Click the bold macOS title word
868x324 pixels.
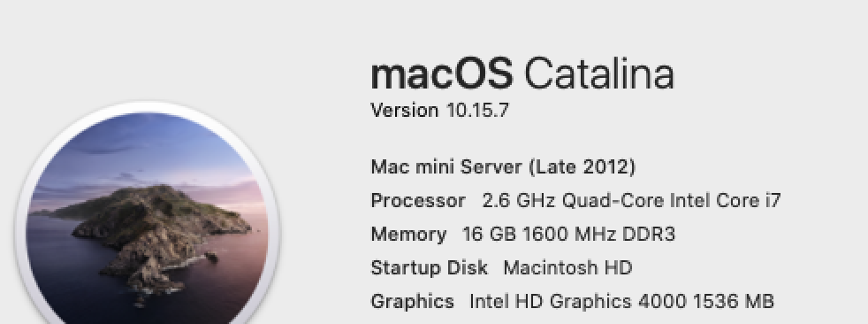click(442, 73)
